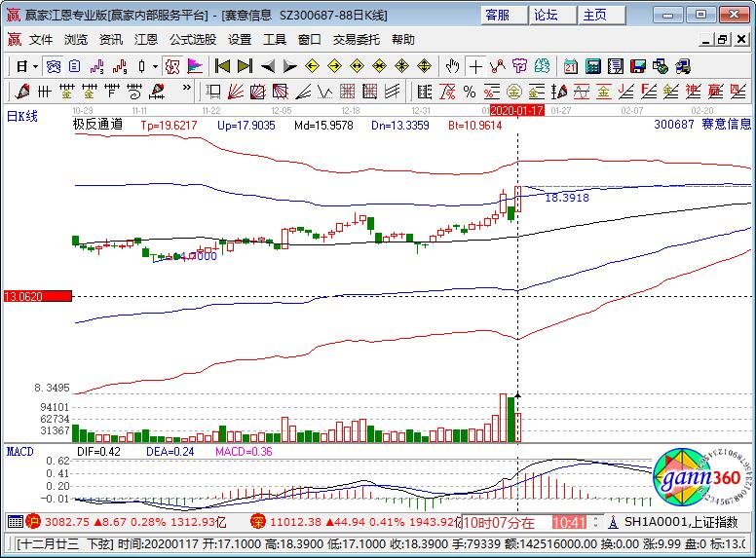Click the Tp=19.6217 indicator value

point(170,126)
